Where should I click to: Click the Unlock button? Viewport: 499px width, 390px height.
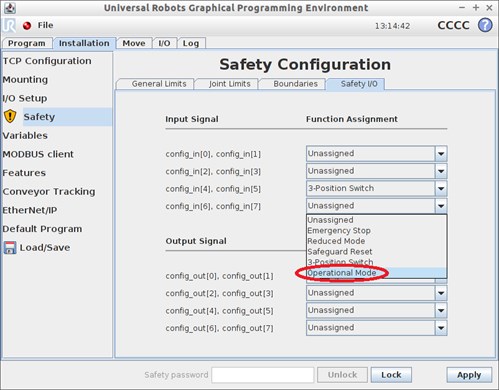(342, 375)
